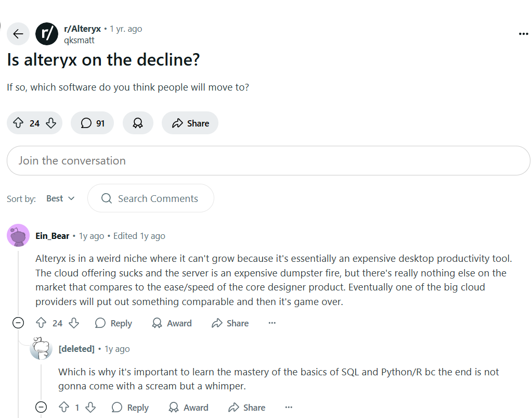
Task: Award Ein_Bear's comment
Action: click(x=172, y=323)
